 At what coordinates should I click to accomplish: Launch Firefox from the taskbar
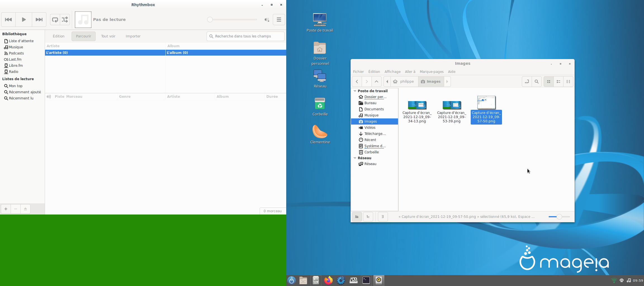(328, 280)
